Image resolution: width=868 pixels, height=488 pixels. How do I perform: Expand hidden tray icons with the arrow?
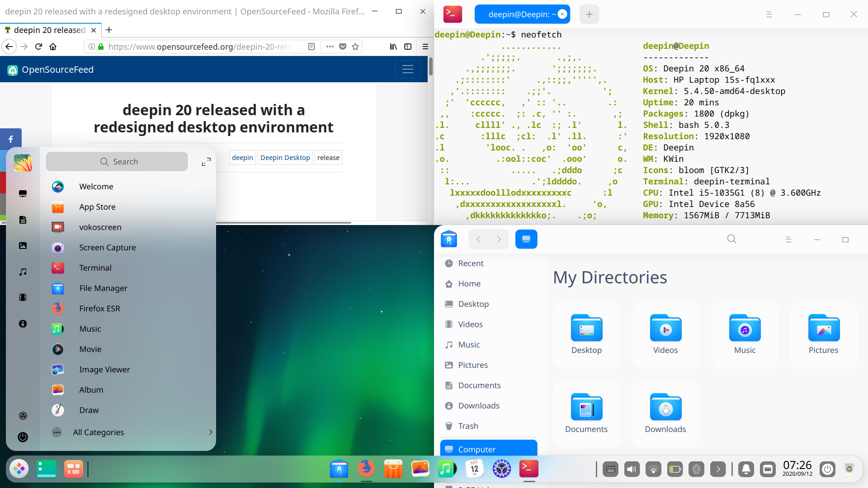(x=718, y=469)
